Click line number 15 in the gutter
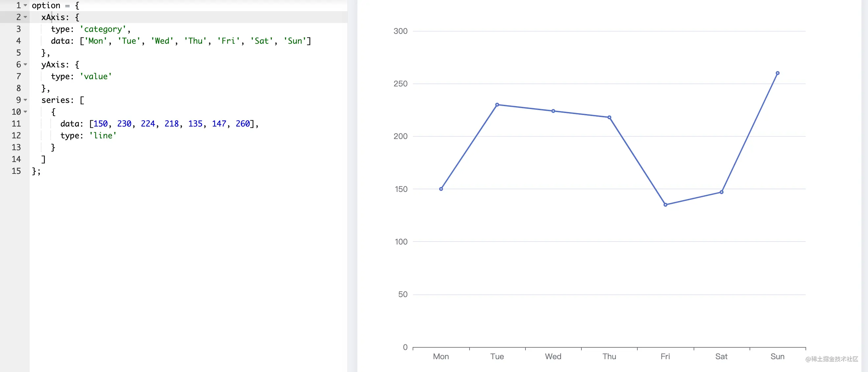Screen dimensions: 868x372 click(16, 171)
